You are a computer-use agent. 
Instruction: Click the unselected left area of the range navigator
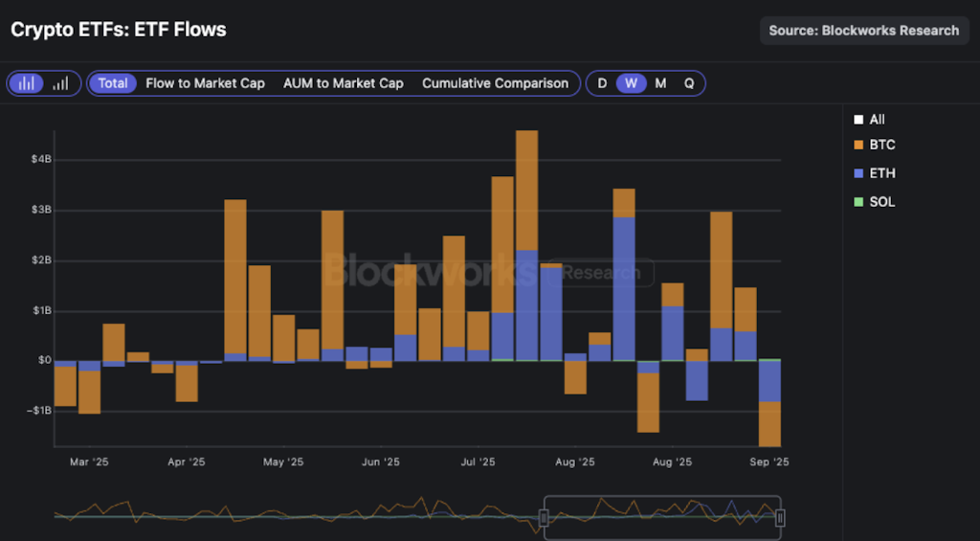click(297, 515)
